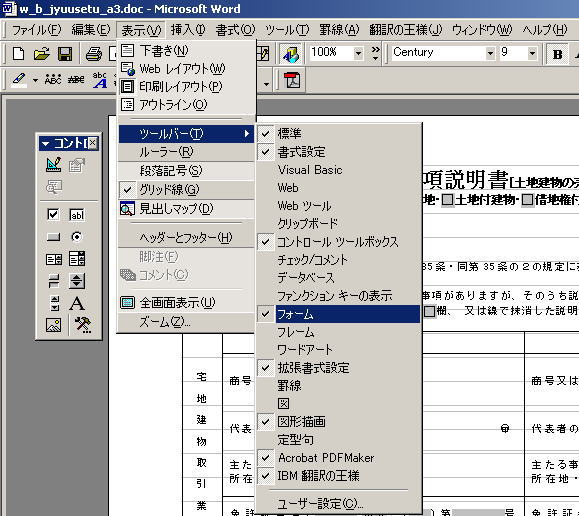Viewport: 579px width, 516px height.
Task: Click the Adobe PDF convert icon
Action: point(292,80)
